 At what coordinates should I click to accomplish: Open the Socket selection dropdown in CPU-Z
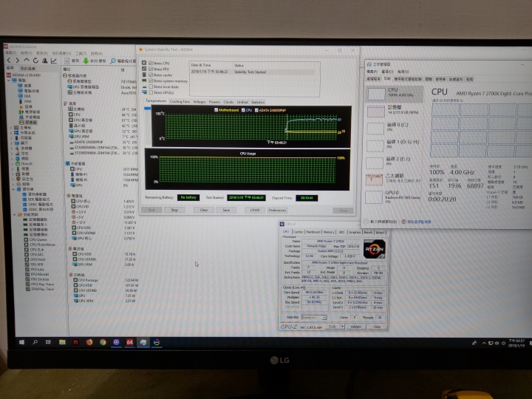(314, 318)
